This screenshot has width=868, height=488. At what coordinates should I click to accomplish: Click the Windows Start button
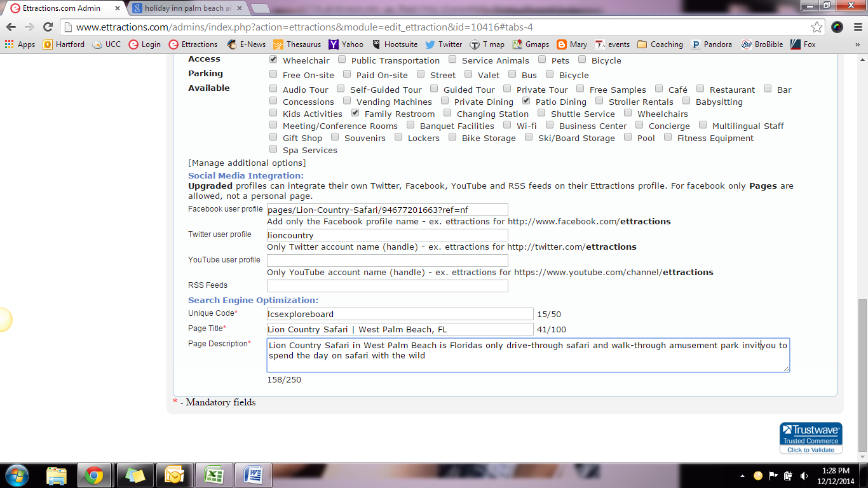pyautogui.click(x=17, y=475)
